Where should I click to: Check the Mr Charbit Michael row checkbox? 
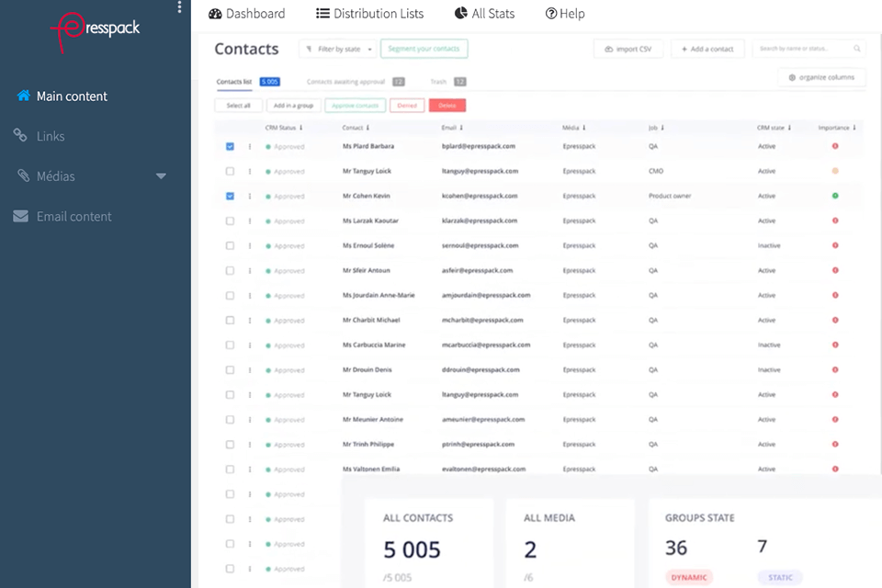point(230,320)
